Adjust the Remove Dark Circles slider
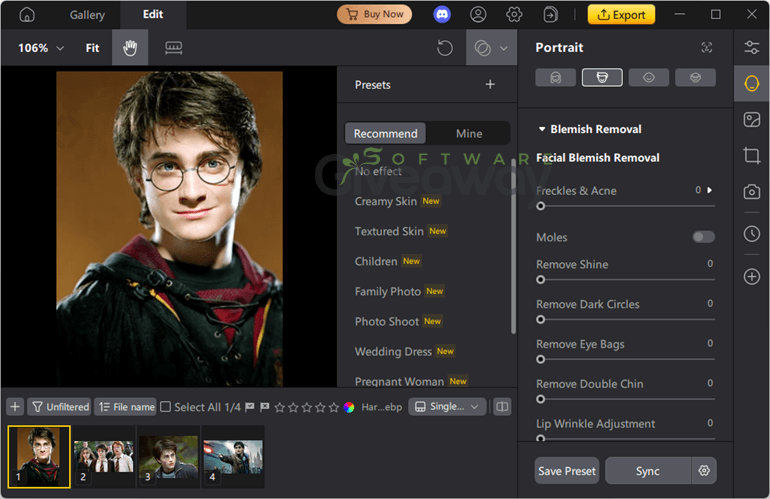This screenshot has width=770, height=499. point(625,320)
